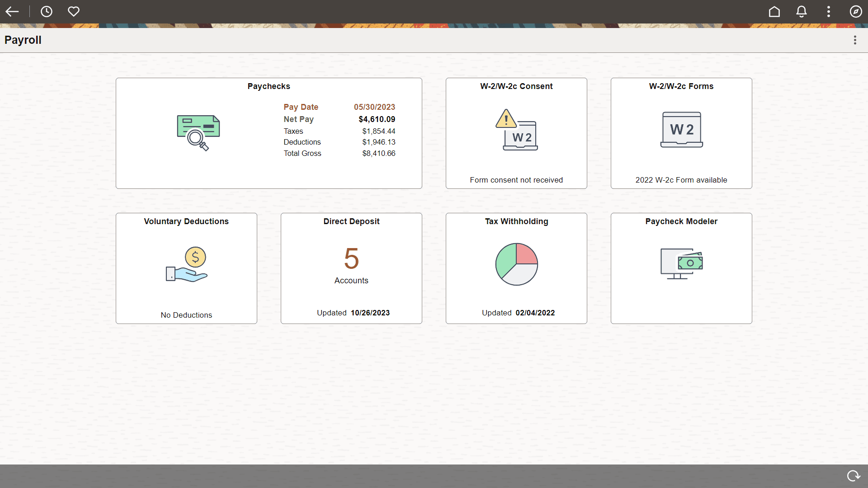Reload the page with the refresh icon

tap(853, 476)
